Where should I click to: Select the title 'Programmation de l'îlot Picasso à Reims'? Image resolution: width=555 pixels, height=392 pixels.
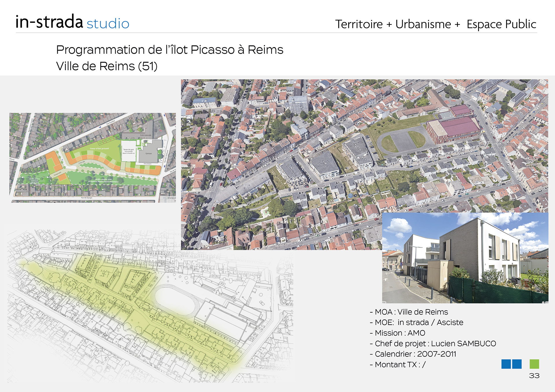pos(170,50)
